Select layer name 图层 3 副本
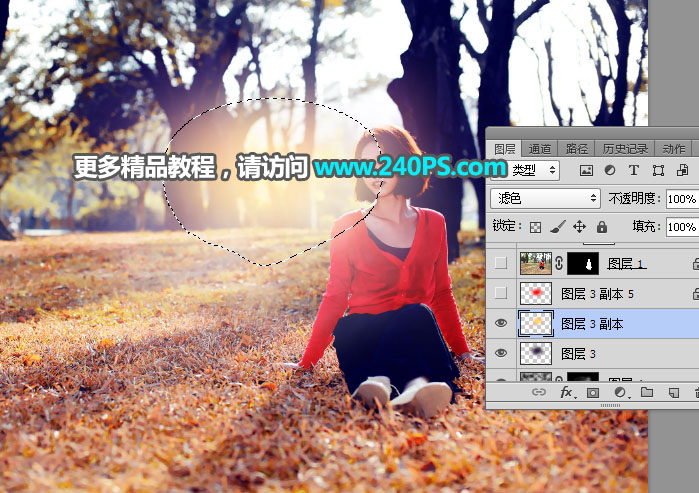The image size is (699, 493). click(592, 324)
